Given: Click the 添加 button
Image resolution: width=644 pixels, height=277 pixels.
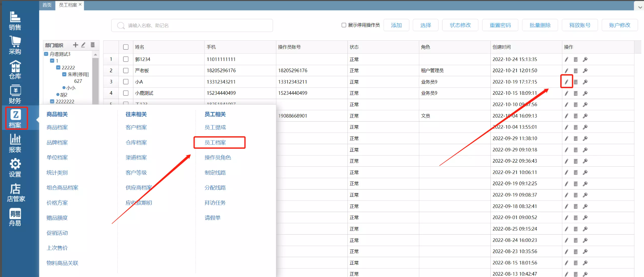Looking at the screenshot, I should 396,25.
